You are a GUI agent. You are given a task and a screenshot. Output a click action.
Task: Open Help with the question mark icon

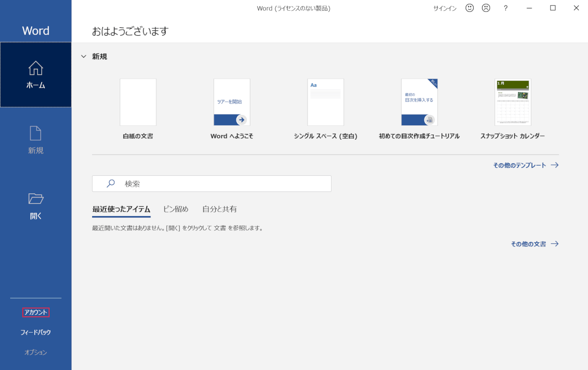pyautogui.click(x=506, y=8)
